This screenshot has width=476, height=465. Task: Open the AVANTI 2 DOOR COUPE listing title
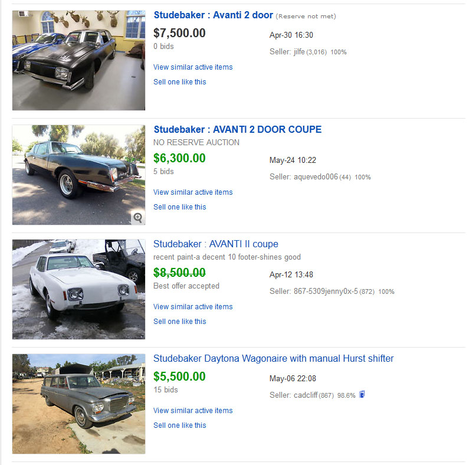coord(237,130)
